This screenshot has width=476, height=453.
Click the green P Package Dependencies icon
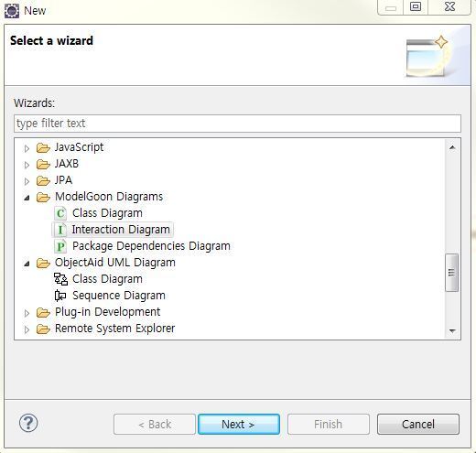pos(60,246)
